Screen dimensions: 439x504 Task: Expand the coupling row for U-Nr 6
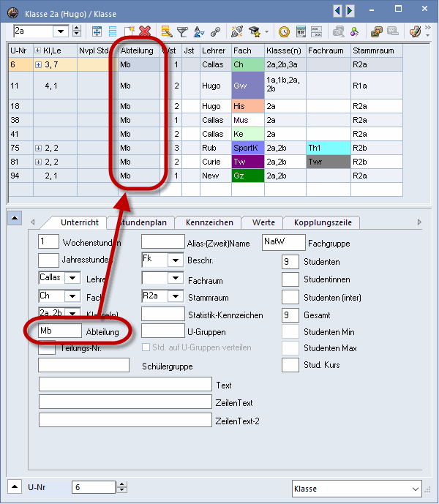click(x=38, y=64)
